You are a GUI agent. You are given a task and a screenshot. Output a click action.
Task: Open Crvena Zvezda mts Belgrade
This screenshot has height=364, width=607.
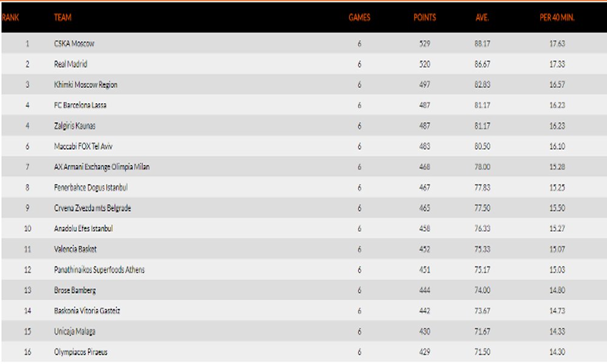pyautogui.click(x=92, y=208)
